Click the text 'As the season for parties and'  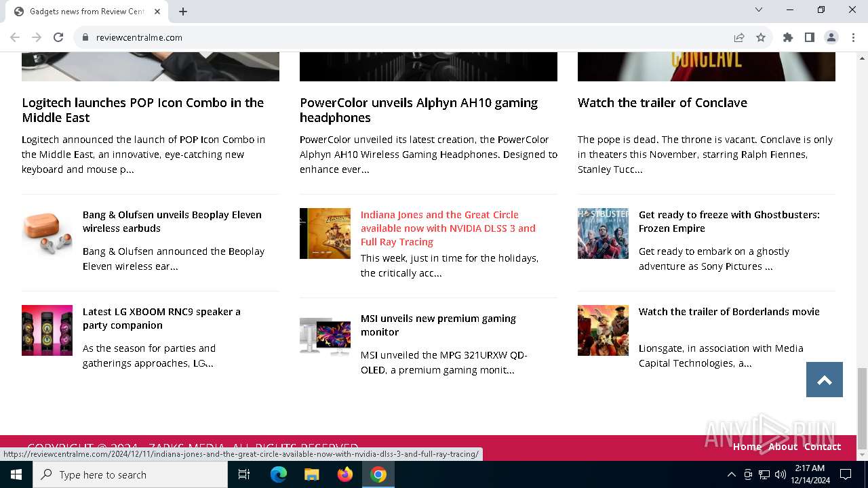click(x=149, y=348)
